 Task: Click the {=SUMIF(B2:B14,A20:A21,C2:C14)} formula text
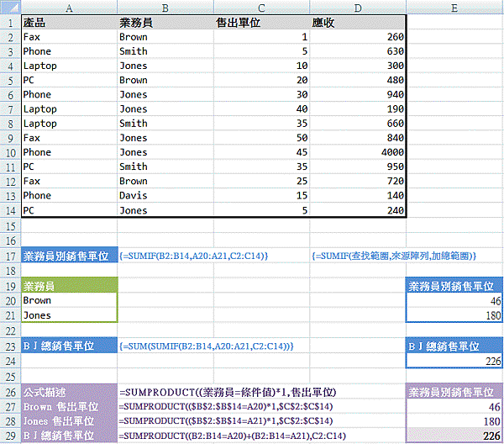[x=193, y=256]
